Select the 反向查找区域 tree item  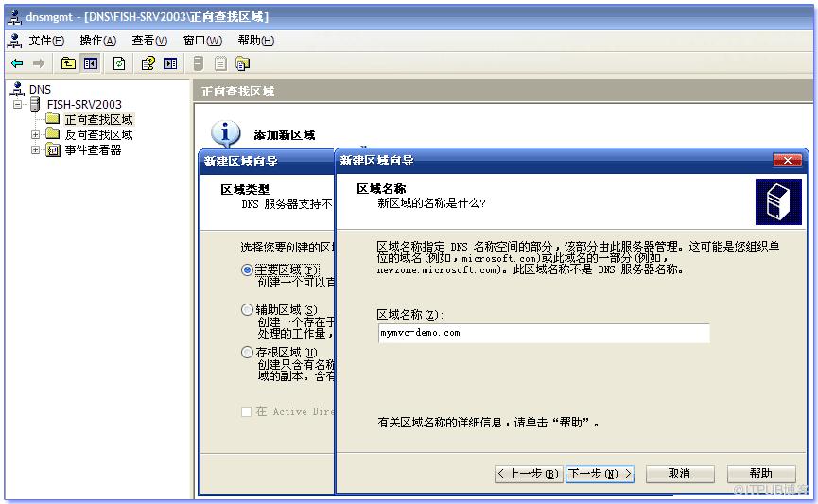tap(98, 134)
